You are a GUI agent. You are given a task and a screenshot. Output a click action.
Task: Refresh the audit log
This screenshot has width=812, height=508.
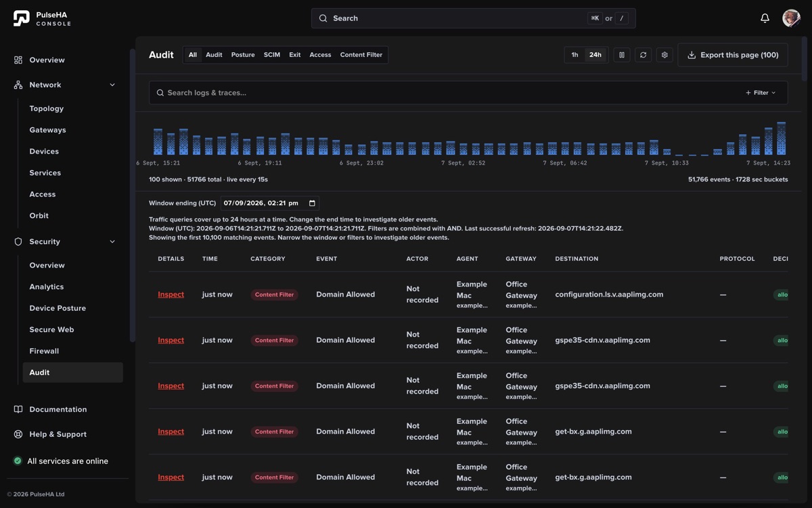644,55
